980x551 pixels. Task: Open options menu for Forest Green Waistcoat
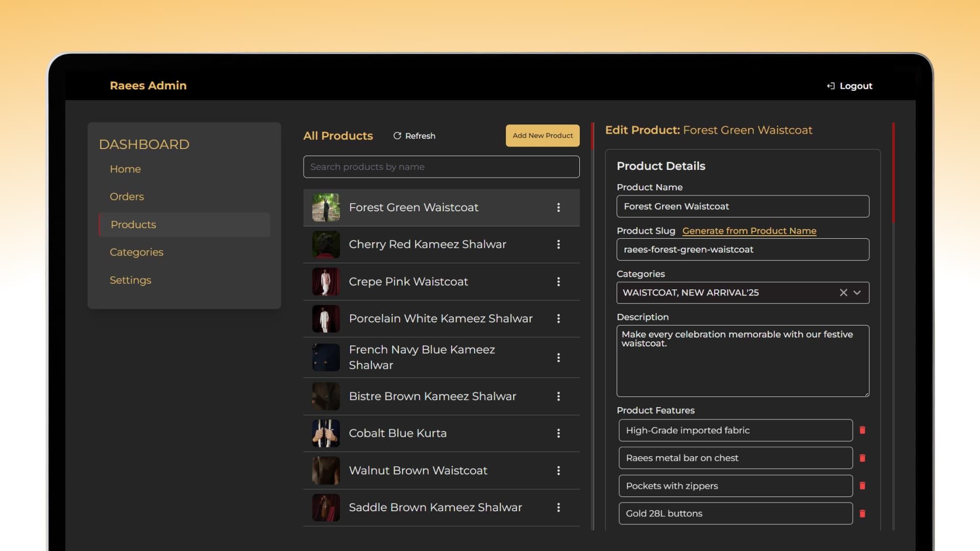pyautogui.click(x=558, y=208)
